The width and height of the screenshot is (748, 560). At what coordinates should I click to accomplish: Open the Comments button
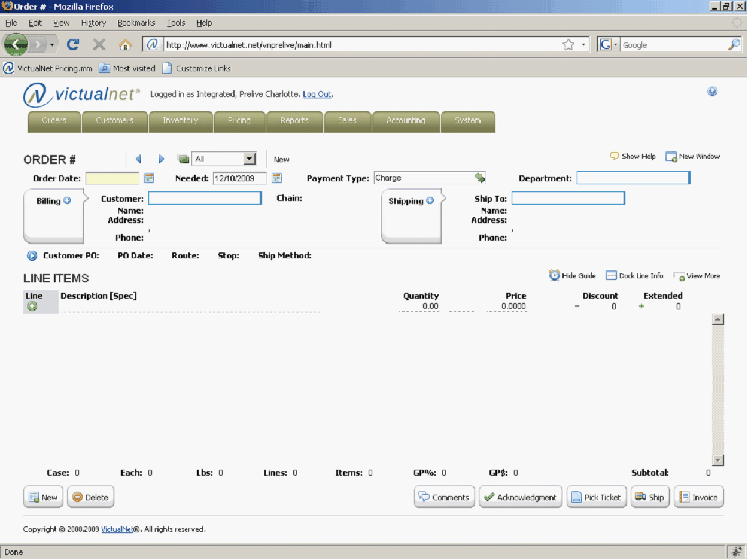(x=444, y=497)
